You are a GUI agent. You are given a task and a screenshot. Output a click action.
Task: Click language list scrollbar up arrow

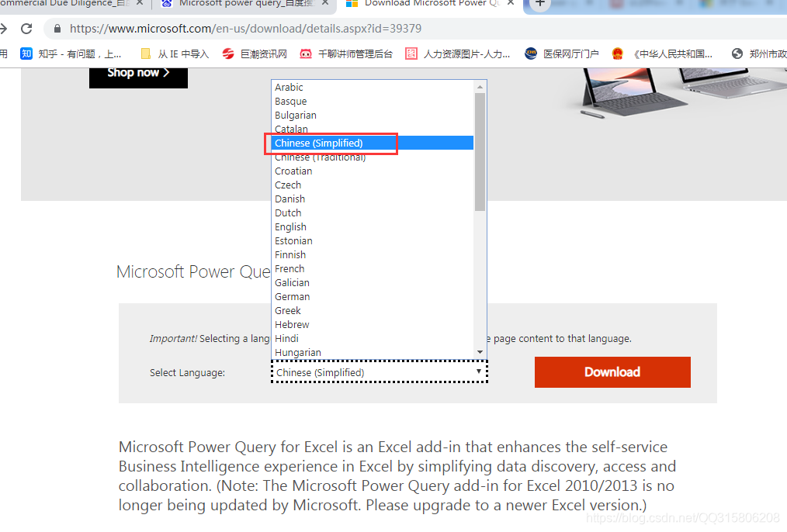pyautogui.click(x=480, y=87)
